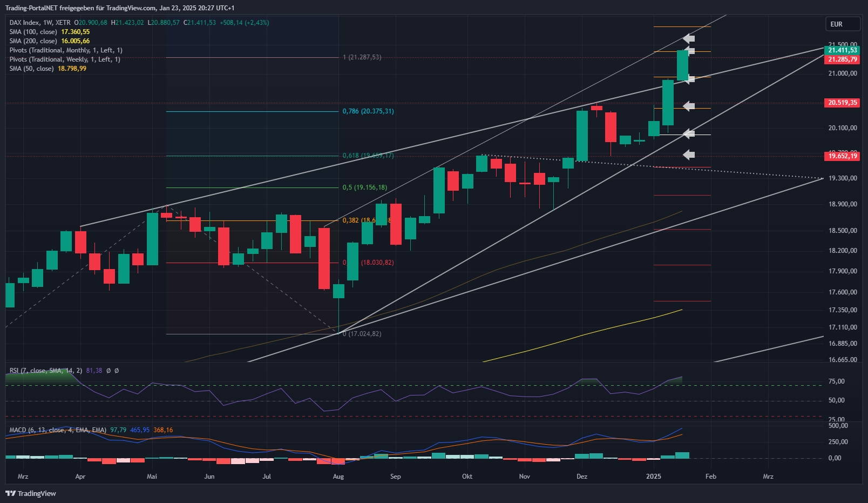Click the red 19.652,19 price label

point(842,156)
